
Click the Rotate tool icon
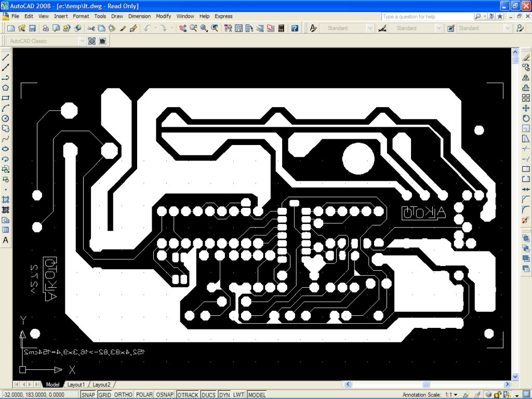coord(526,118)
